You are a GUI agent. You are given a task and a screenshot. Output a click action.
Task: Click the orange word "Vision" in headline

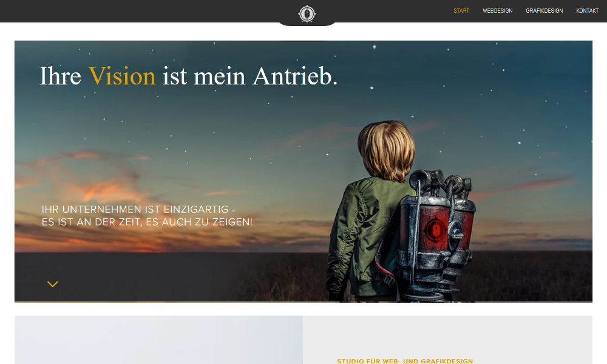[121, 76]
